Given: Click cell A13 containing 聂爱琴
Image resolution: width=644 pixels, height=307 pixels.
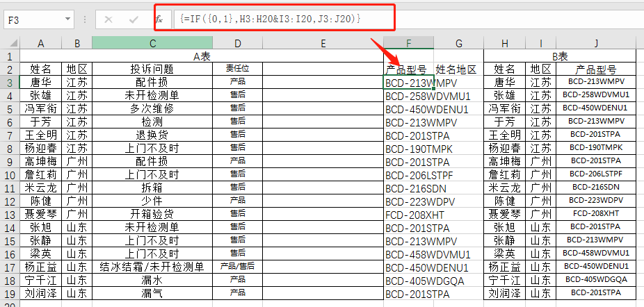Looking at the screenshot, I should (40, 214).
